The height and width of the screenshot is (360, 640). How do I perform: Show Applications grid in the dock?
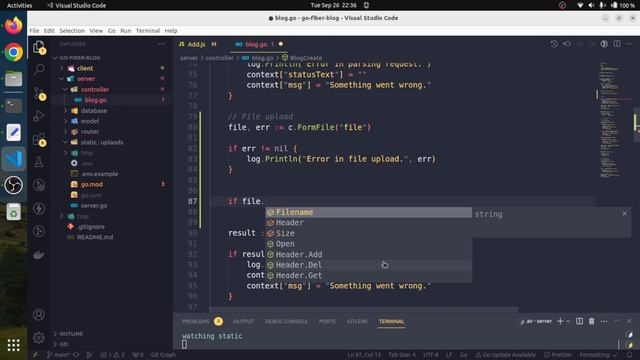click(13, 345)
